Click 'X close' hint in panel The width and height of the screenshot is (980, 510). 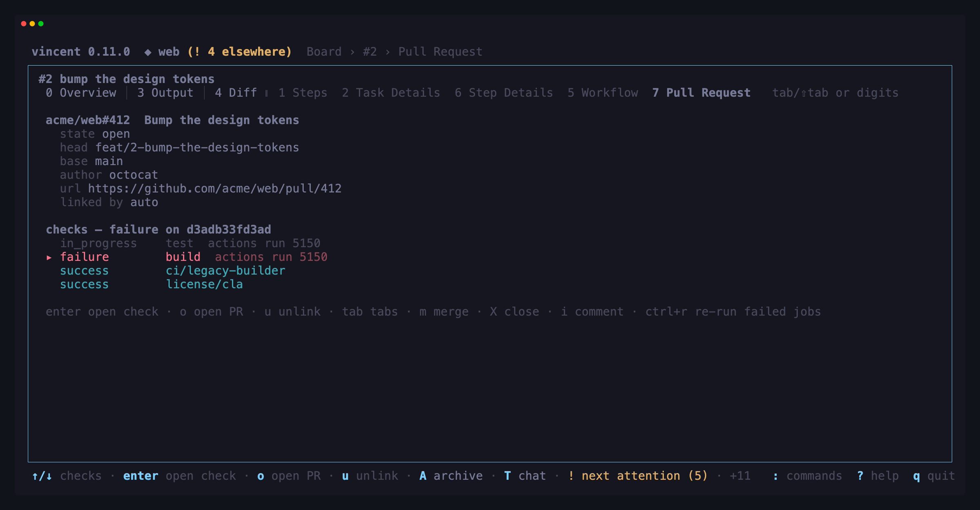click(514, 312)
